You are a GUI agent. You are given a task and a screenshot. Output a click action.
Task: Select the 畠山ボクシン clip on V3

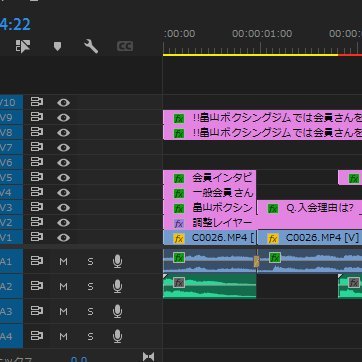tap(210, 207)
